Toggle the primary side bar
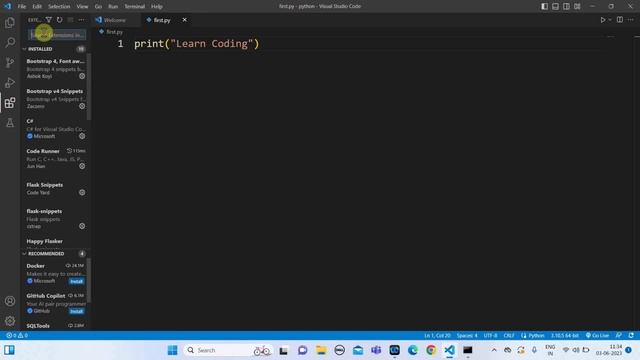 [x=544, y=6]
